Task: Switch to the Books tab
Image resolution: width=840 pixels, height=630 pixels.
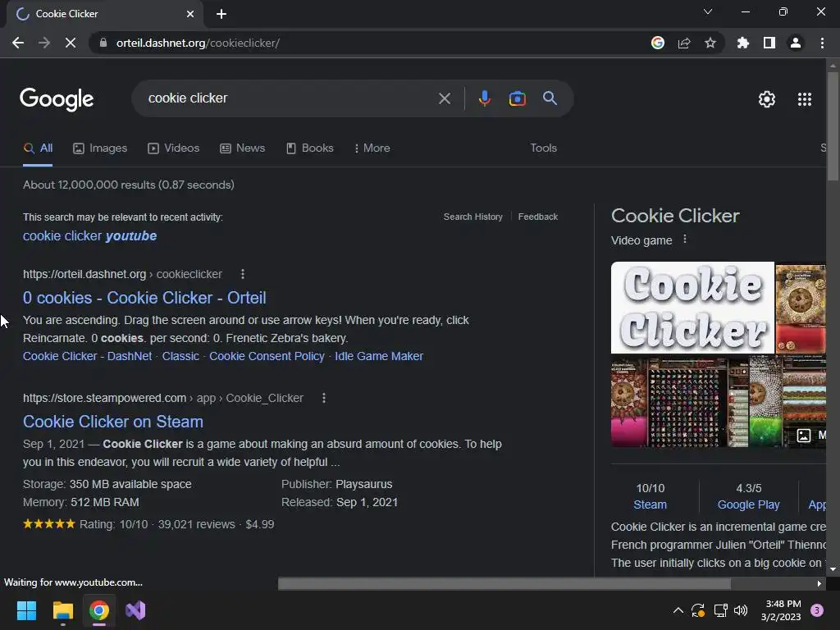Action: point(310,148)
